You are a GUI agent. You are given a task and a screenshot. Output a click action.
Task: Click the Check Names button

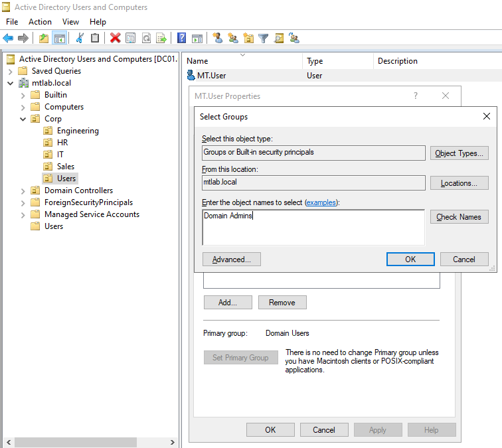pyautogui.click(x=459, y=216)
